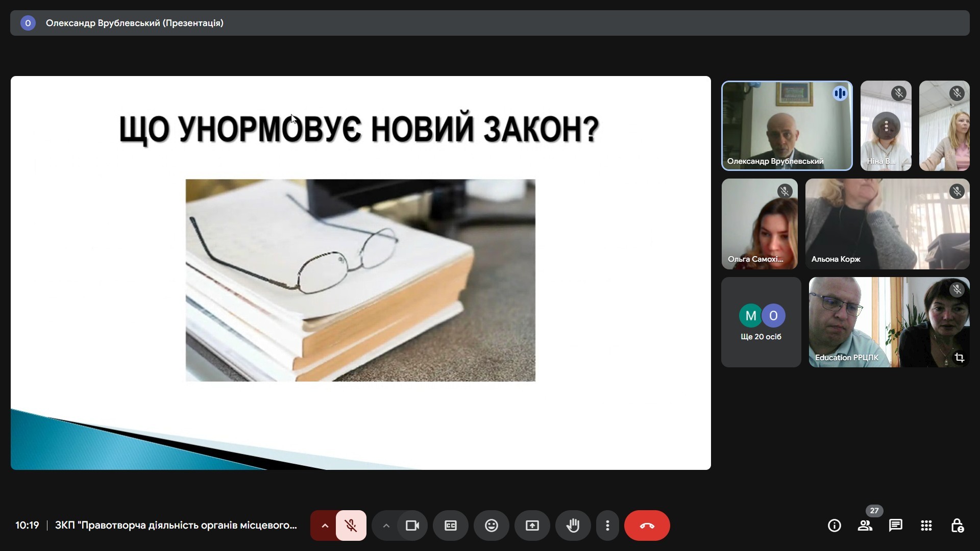Expand video settings arrow beside the camera

click(x=386, y=525)
